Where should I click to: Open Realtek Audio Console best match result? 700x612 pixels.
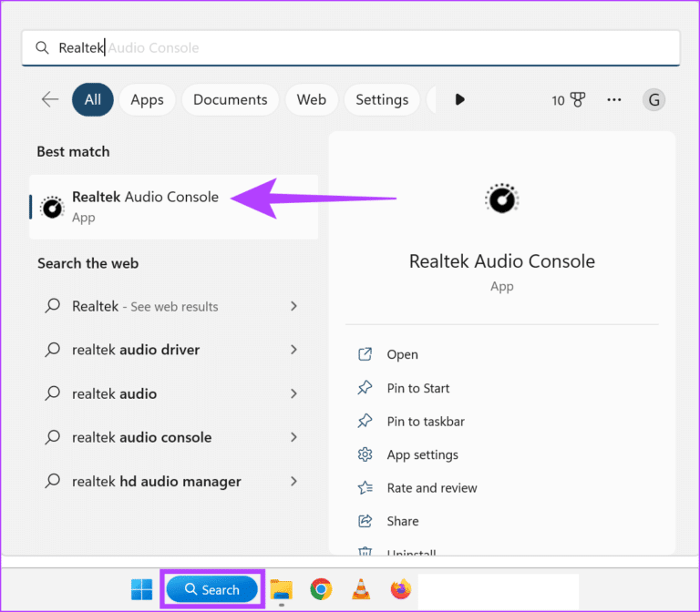pyautogui.click(x=174, y=207)
